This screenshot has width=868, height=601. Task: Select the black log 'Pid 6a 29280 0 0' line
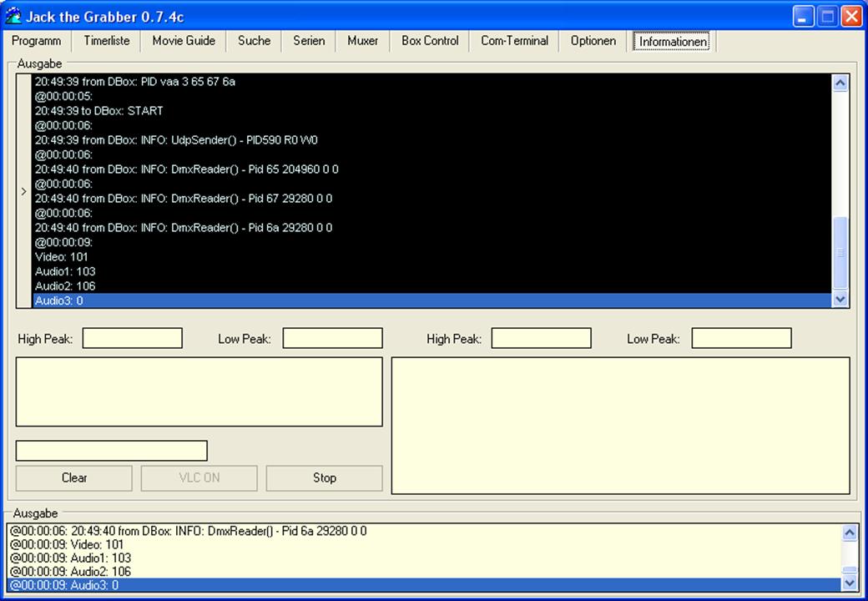coord(431,227)
